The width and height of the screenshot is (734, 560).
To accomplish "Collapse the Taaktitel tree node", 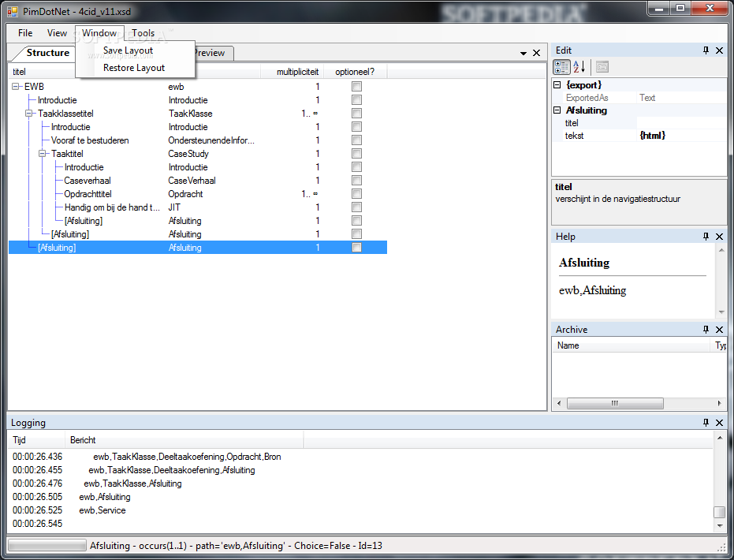I will [43, 154].
